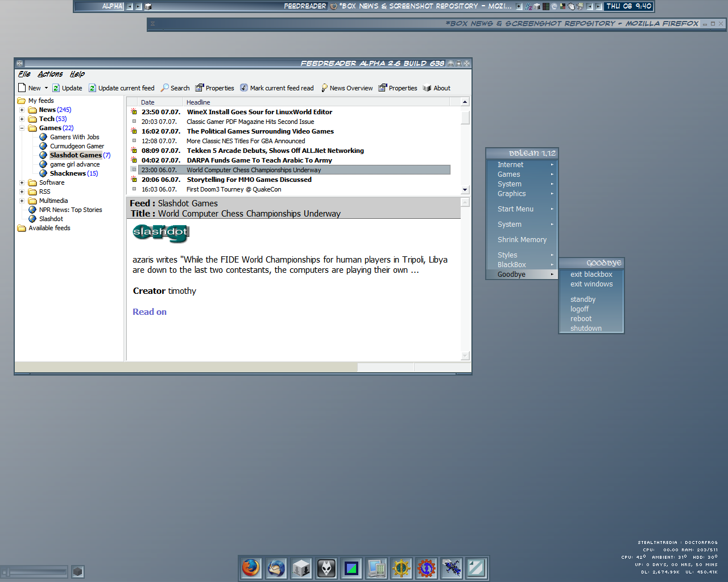This screenshot has height=582, width=728.
Task: Click the red gear dock icon
Action: pos(427,568)
